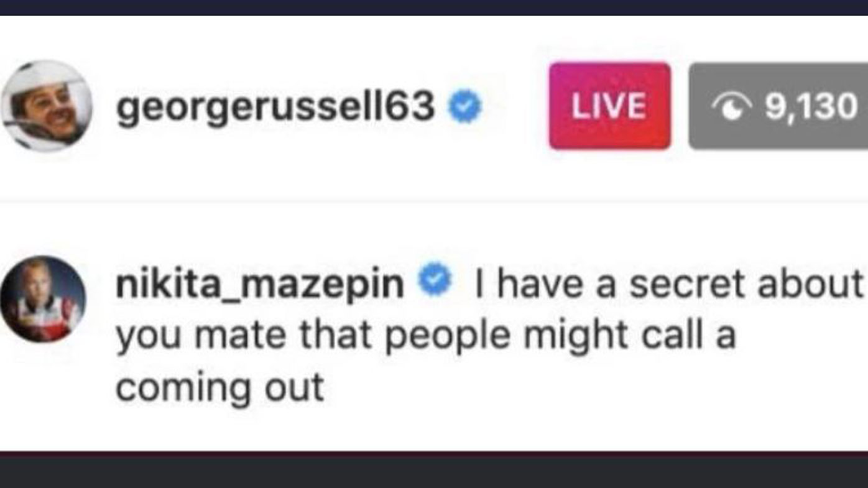
Task: Click the comment line 'you mate that people might call a'
Action: click(x=425, y=336)
